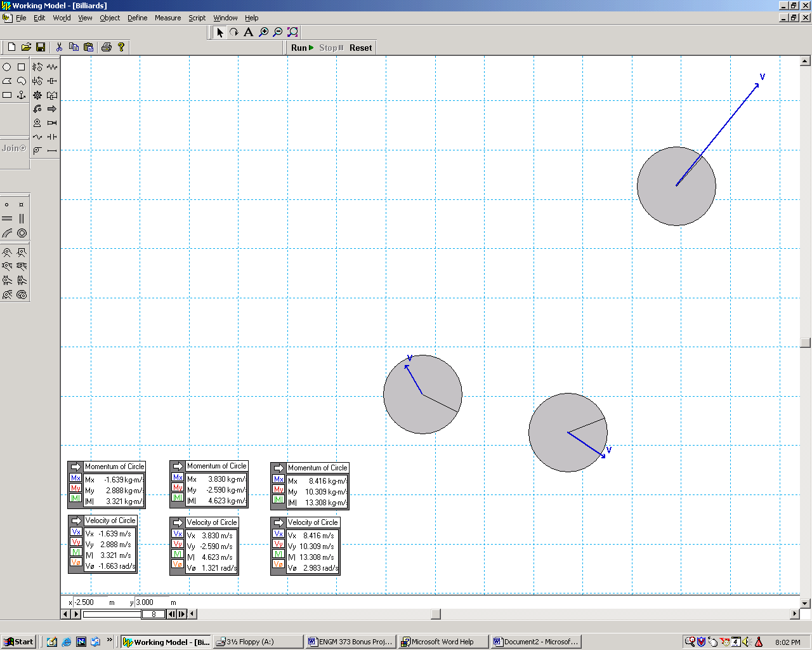Switch to Microsoft Word Help taskbar window

[x=443, y=642]
